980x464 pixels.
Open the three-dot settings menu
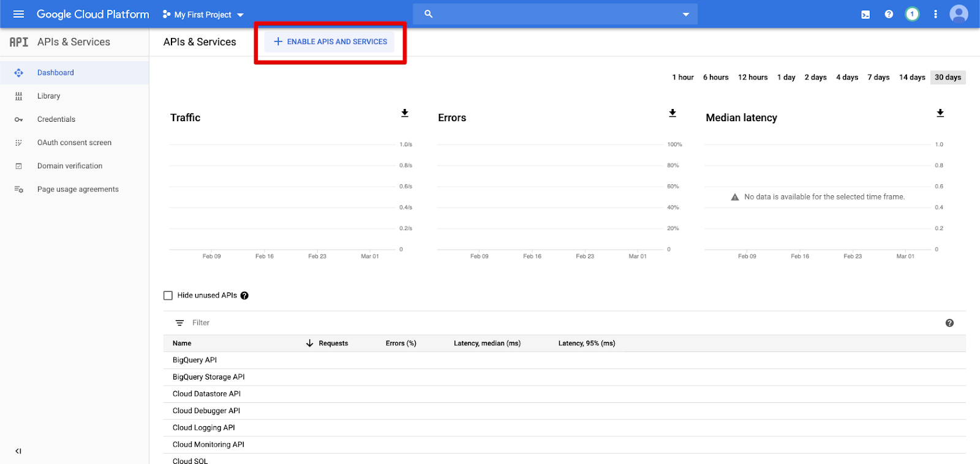[x=935, y=14]
